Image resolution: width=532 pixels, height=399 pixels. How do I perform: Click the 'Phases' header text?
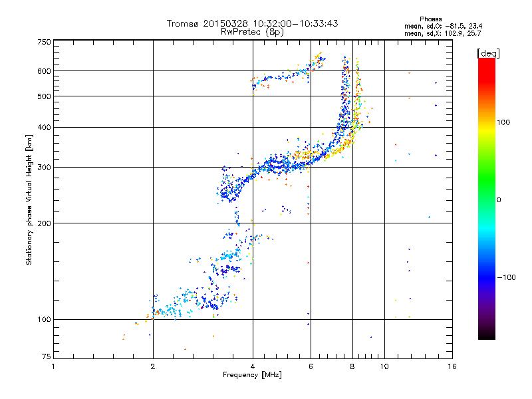click(x=430, y=19)
